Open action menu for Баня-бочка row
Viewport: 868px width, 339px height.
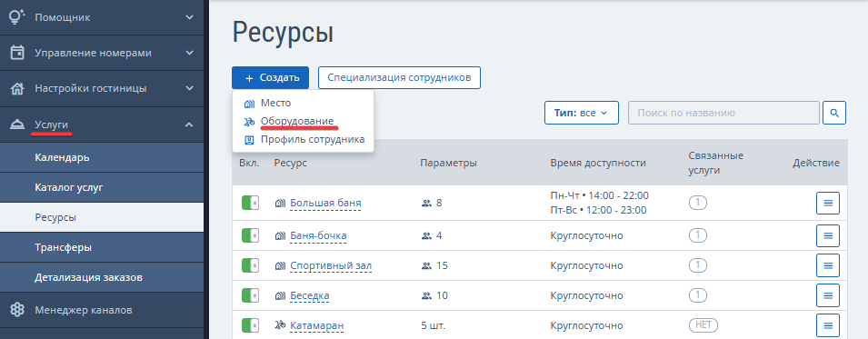828,236
